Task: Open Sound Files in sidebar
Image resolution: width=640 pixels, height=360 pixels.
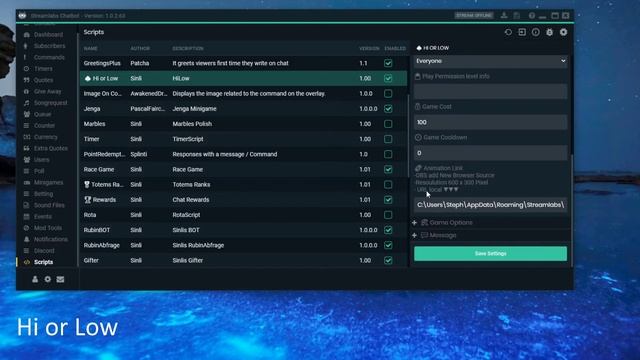Action: [49, 205]
